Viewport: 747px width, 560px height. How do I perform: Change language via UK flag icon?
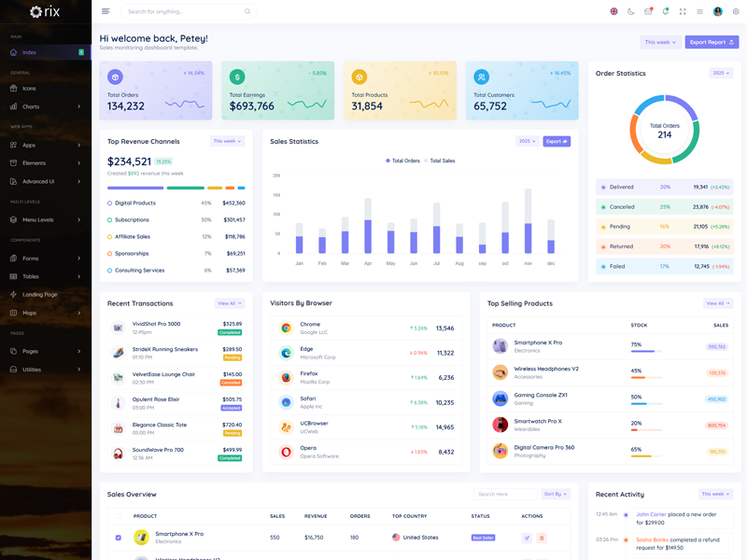point(613,12)
